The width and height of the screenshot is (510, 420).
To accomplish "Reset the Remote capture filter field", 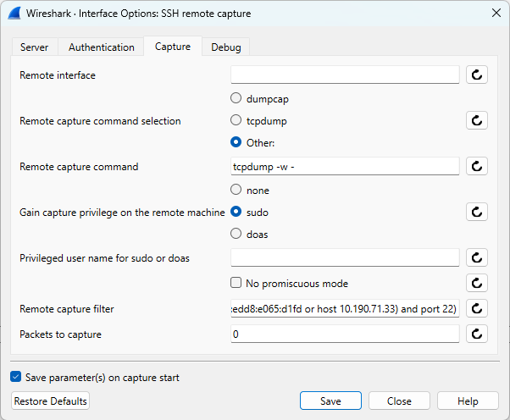I will pyautogui.click(x=476, y=308).
